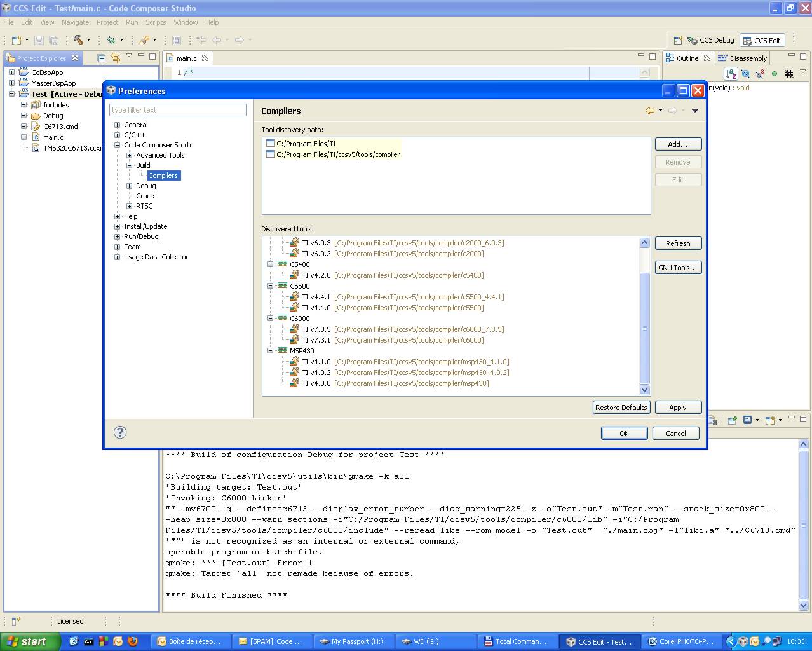
Task: Click the Debug bug icon in toolbar
Action: [111, 40]
